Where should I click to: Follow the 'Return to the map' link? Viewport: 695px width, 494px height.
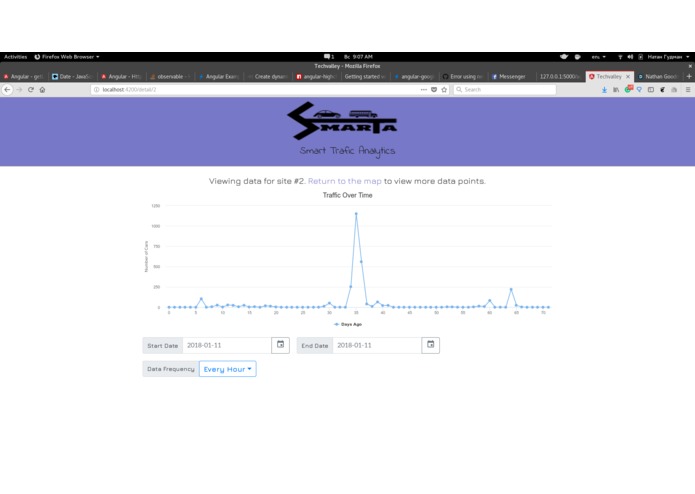pyautogui.click(x=344, y=181)
